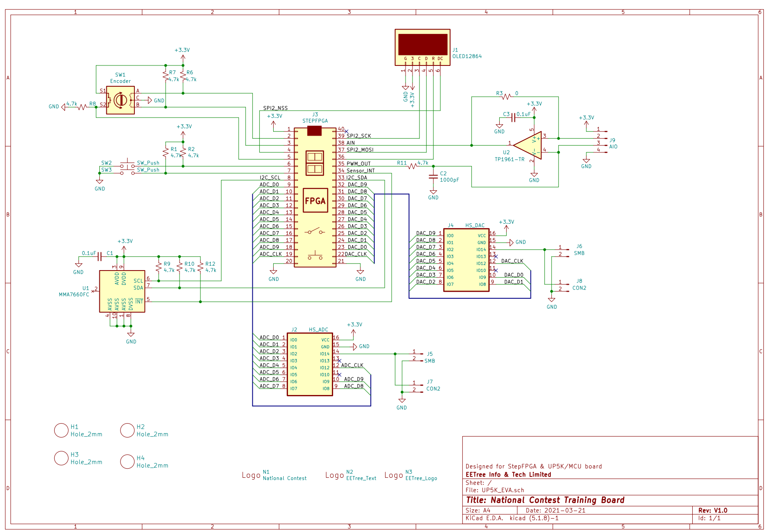
Task: Click the 'Id: 1/1' sheet number
Action: (x=709, y=518)
